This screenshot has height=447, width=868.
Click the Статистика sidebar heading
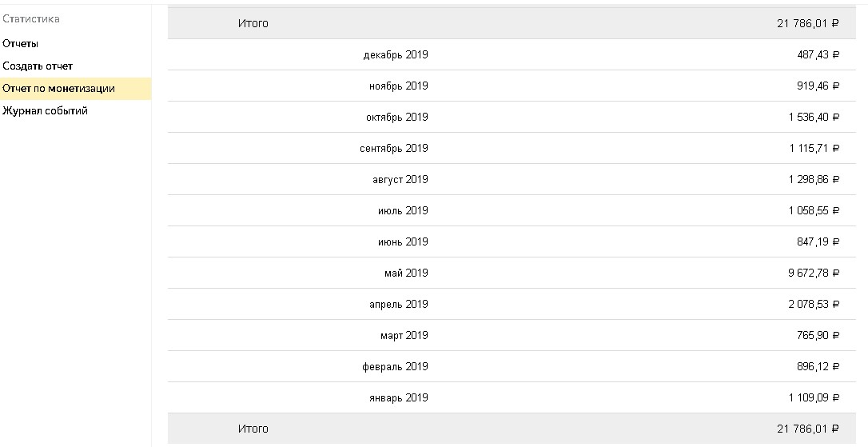point(31,19)
